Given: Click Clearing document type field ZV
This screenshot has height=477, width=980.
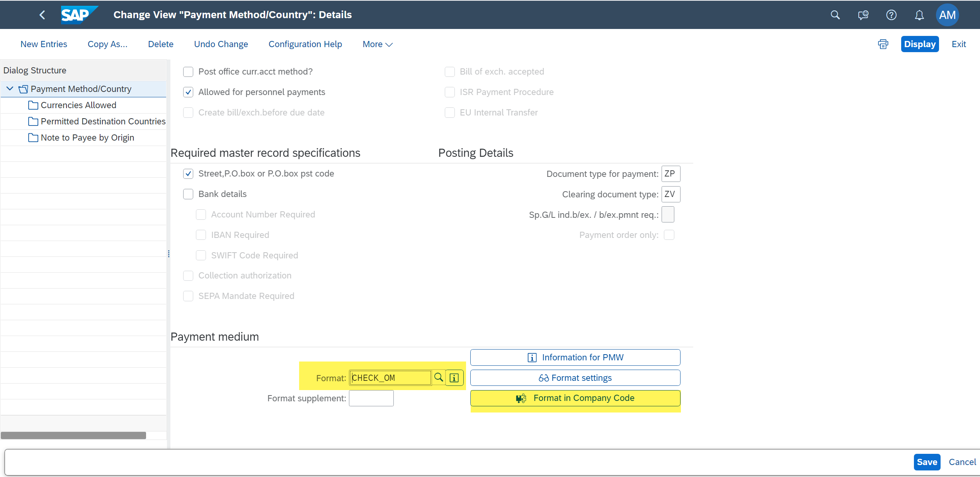Looking at the screenshot, I should [671, 194].
